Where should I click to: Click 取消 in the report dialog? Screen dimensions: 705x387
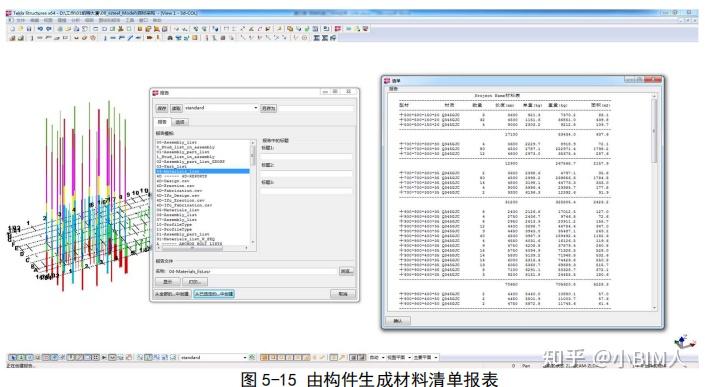point(343,294)
